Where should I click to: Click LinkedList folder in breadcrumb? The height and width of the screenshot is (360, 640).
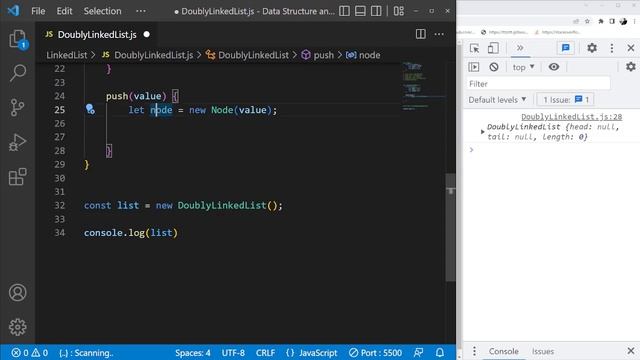67,55
